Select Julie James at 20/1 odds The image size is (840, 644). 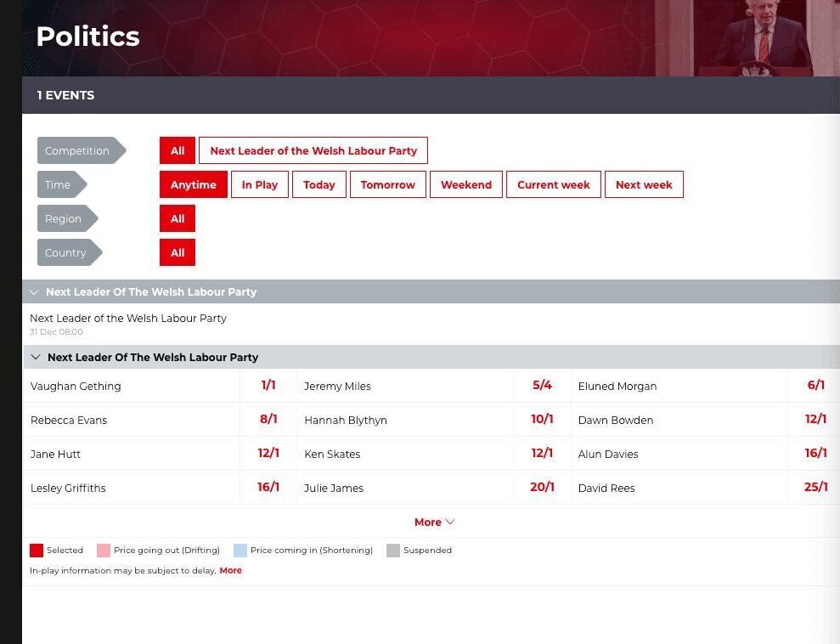(x=542, y=487)
